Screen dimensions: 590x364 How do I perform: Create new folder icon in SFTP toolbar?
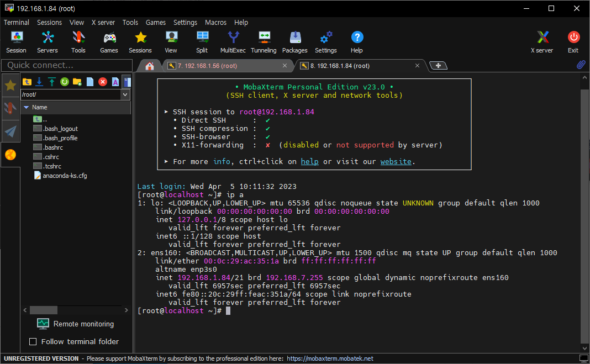coord(77,82)
